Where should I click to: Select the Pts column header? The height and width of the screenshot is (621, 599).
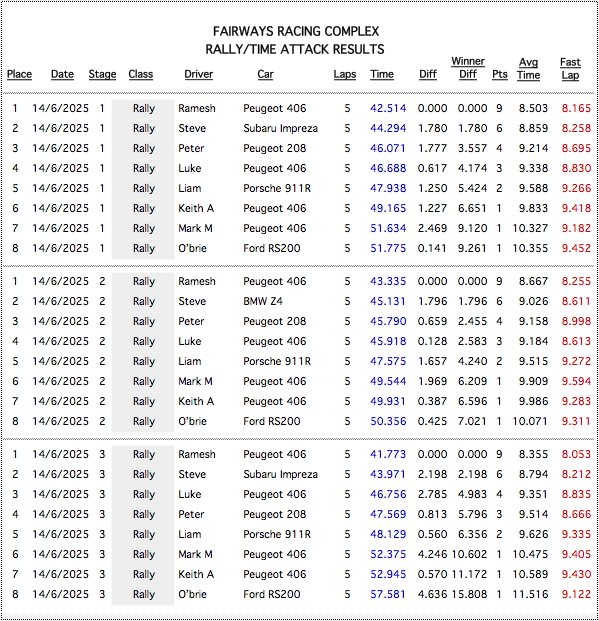tap(500, 74)
